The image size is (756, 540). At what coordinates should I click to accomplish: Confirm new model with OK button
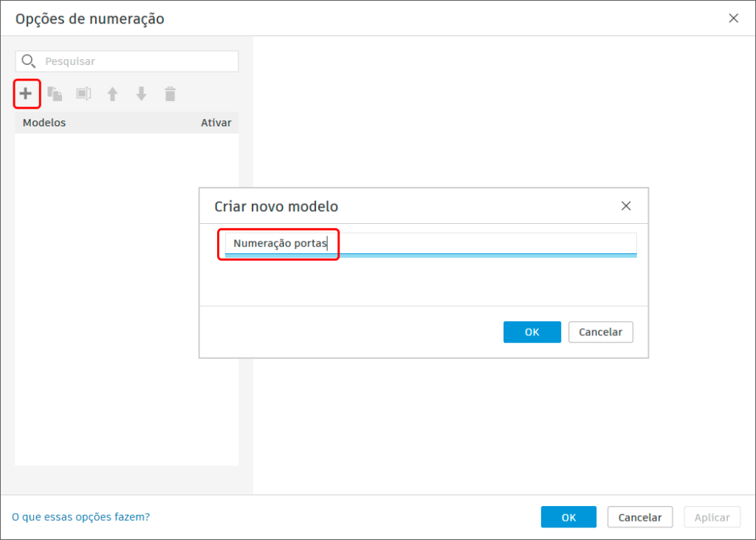click(532, 332)
